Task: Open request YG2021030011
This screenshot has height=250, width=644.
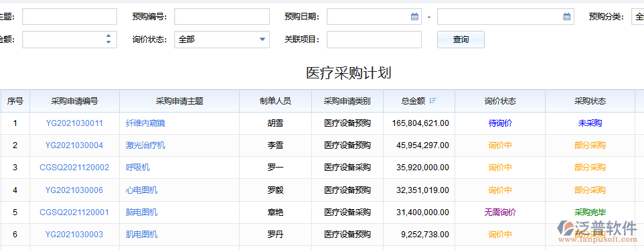Action: click(74, 123)
